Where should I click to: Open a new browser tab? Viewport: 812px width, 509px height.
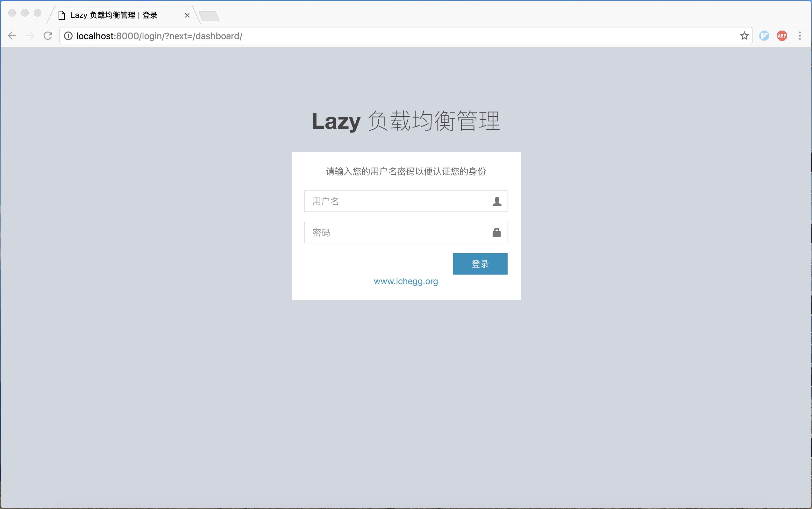click(x=209, y=16)
